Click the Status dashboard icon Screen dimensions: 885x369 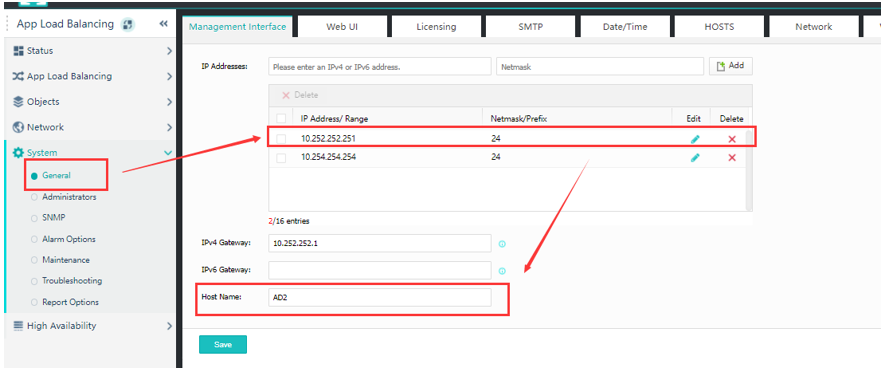[17, 51]
